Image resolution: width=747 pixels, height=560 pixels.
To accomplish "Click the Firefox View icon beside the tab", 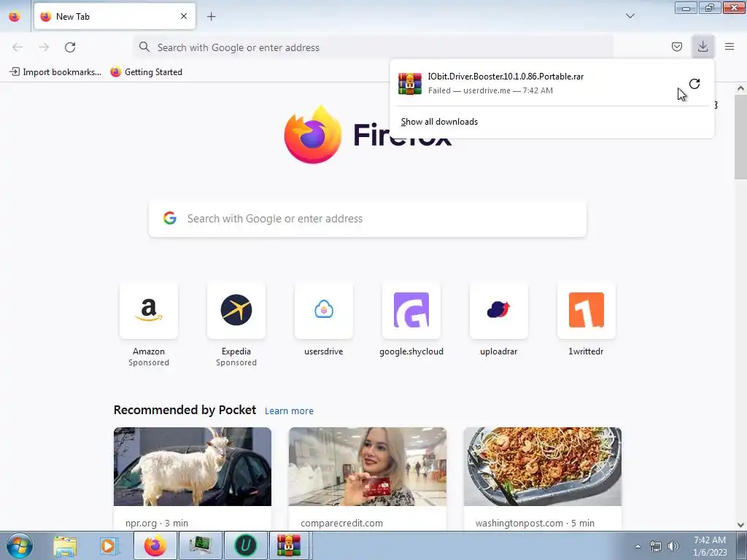I will click(x=15, y=16).
